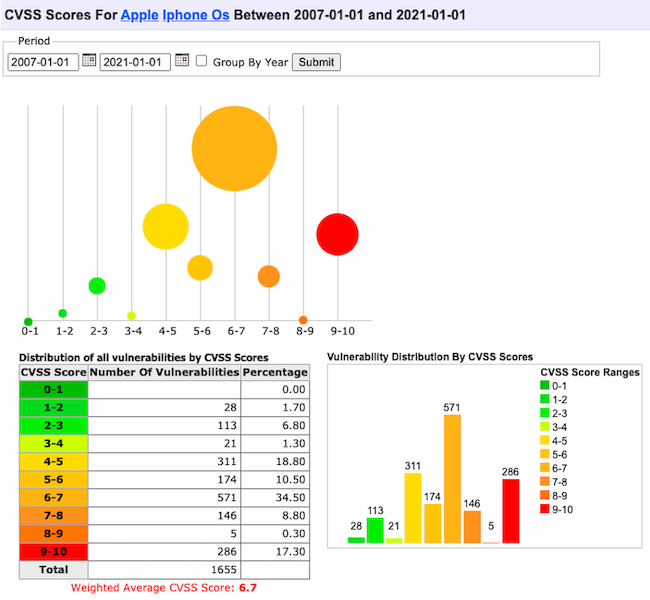The height and width of the screenshot is (600, 650).
Task: Select the red bar labeled 286
Action: point(511,511)
